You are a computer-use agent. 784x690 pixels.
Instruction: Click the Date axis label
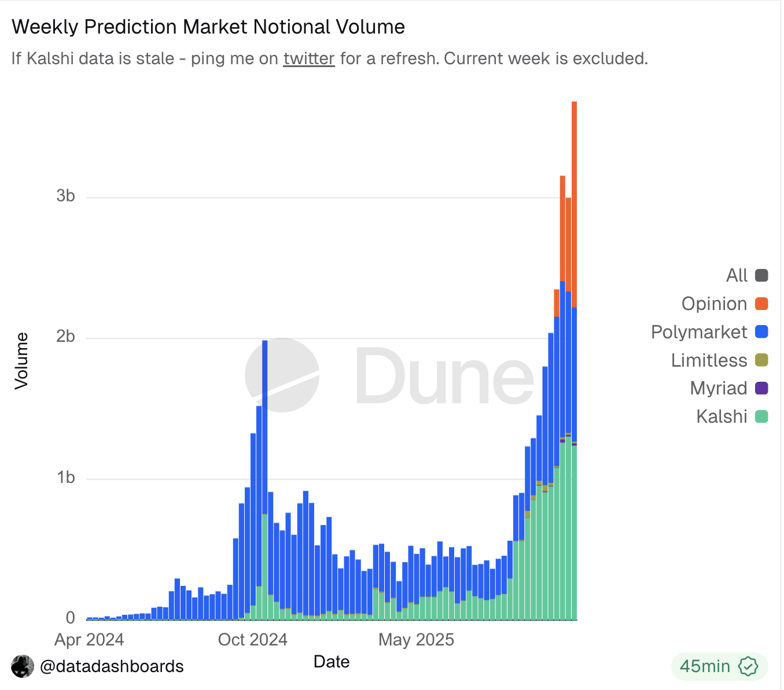(x=331, y=661)
